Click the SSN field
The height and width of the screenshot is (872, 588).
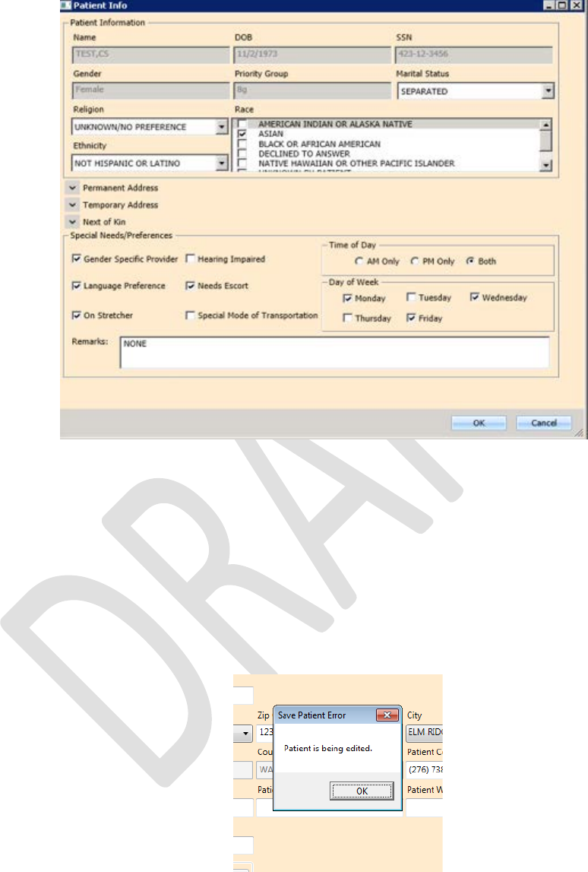[474, 55]
